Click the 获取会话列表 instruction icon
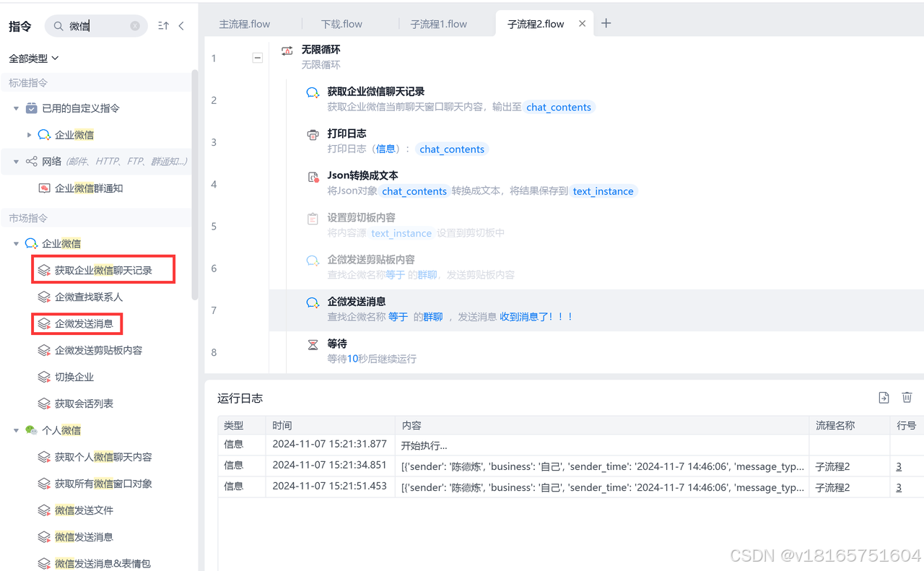Viewport: 924px width, 571px height. click(x=44, y=404)
